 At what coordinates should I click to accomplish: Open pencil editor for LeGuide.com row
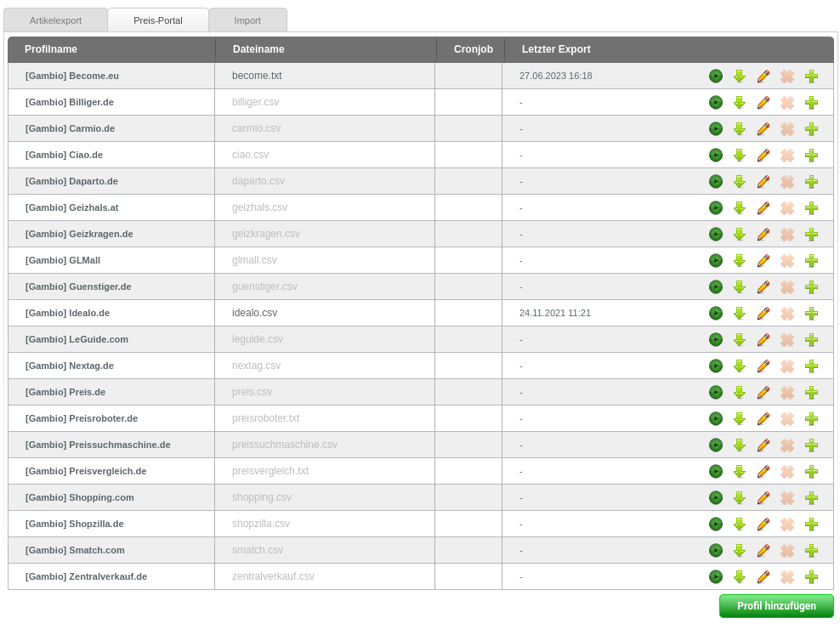(x=763, y=339)
